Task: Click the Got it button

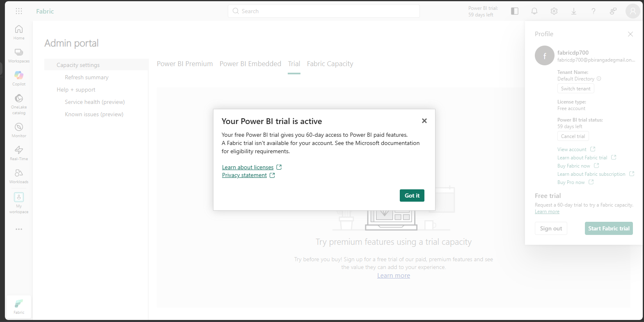Action: click(412, 195)
